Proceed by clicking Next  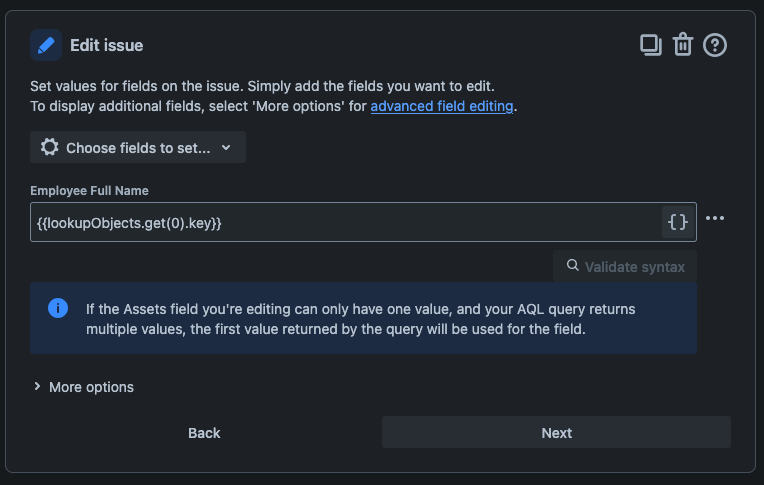[x=556, y=433]
